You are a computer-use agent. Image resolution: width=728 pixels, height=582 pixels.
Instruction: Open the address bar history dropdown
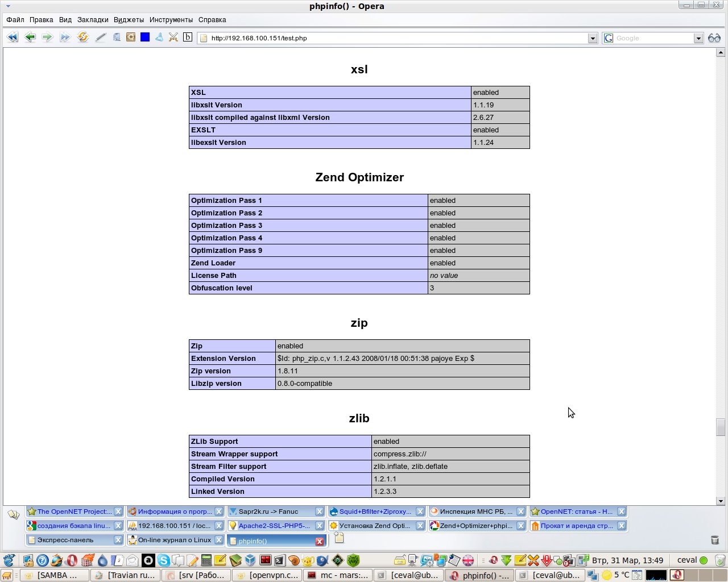593,38
